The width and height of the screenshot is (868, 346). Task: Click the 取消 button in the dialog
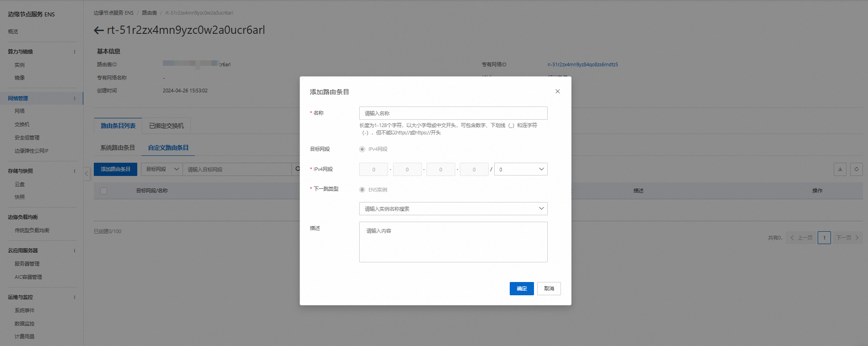[x=549, y=288]
